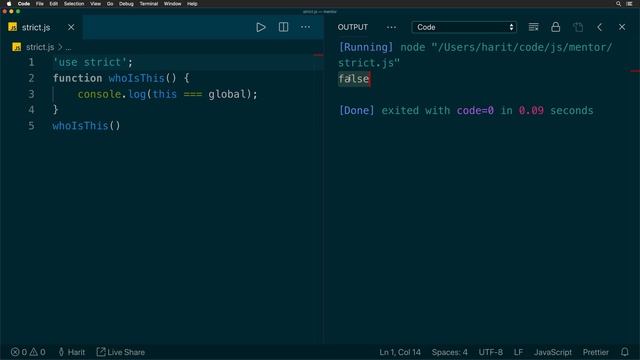Screen dimensions: 640x360
Task: Open the Apple menu
Action: (x=9, y=4)
